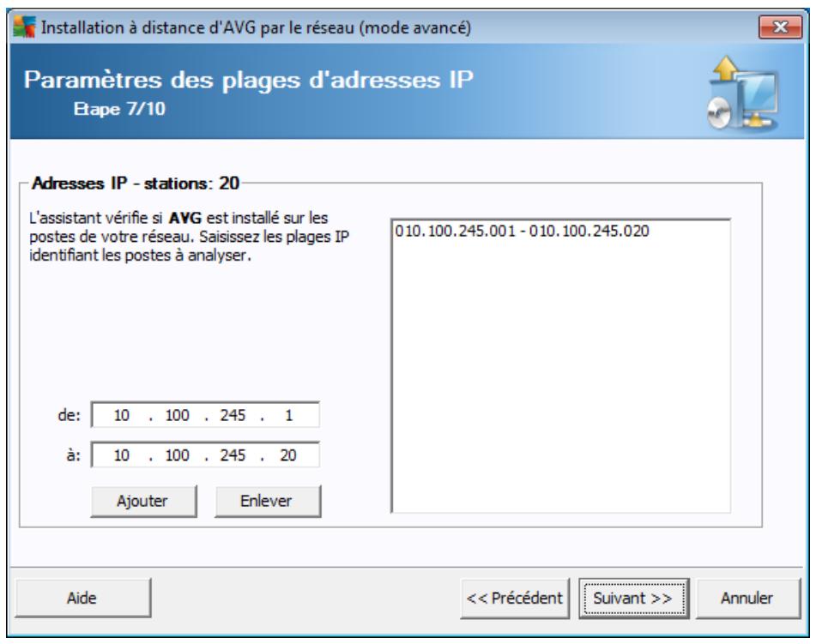Click the first octet of the 'à:' field
This screenshot has height=644, width=816.
tap(121, 455)
